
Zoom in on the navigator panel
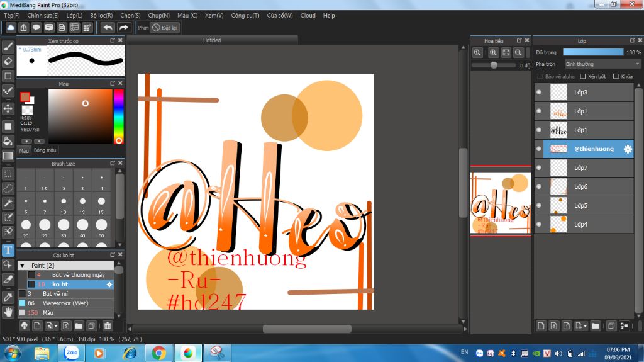pyautogui.click(x=493, y=52)
